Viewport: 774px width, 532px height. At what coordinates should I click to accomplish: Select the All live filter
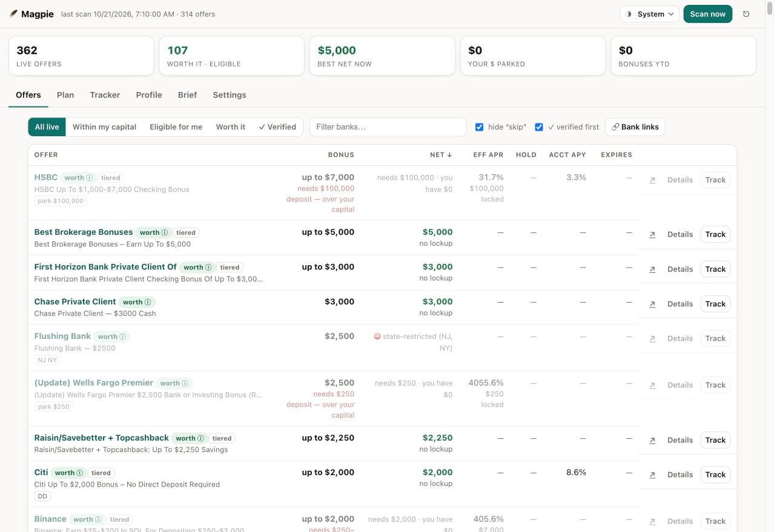point(47,127)
